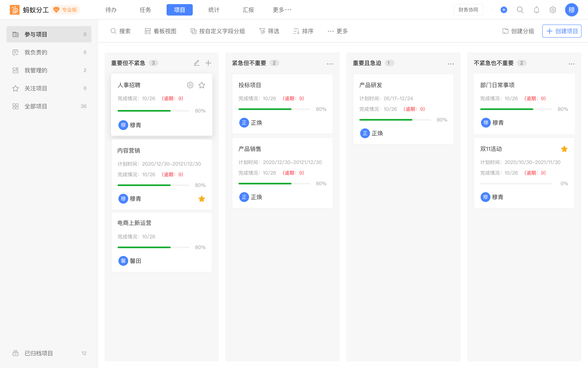
Task: Open 紧急但不重要 group more menu
Action: point(330,64)
